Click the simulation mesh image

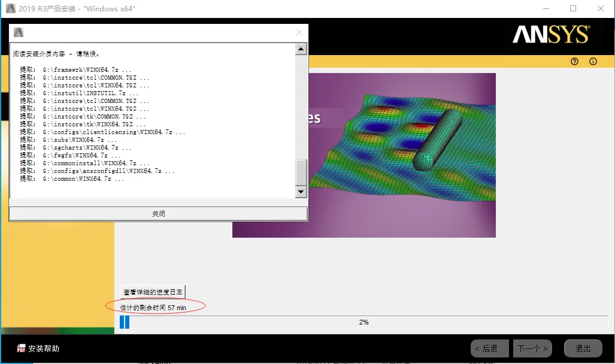click(x=402, y=155)
